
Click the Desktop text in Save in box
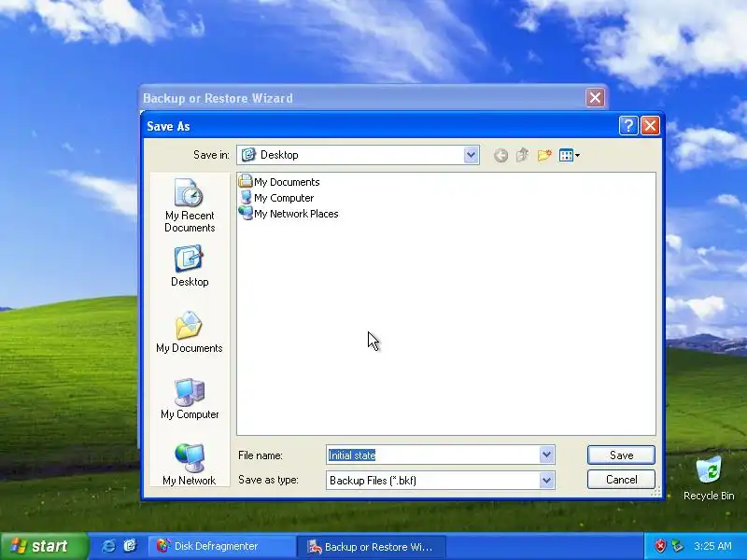(x=279, y=155)
